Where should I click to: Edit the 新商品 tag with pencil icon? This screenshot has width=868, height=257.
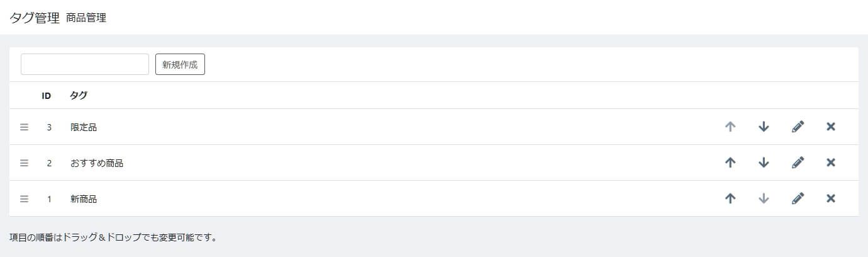798,198
